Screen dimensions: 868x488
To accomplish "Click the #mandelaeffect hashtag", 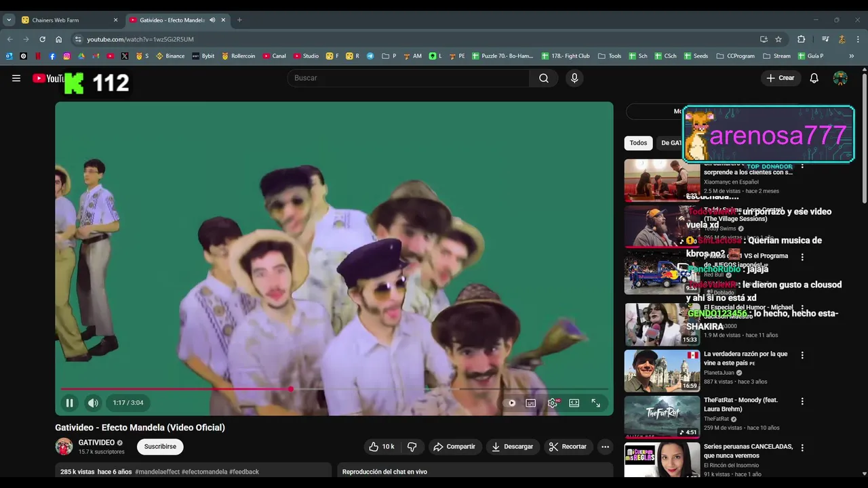I will (157, 472).
